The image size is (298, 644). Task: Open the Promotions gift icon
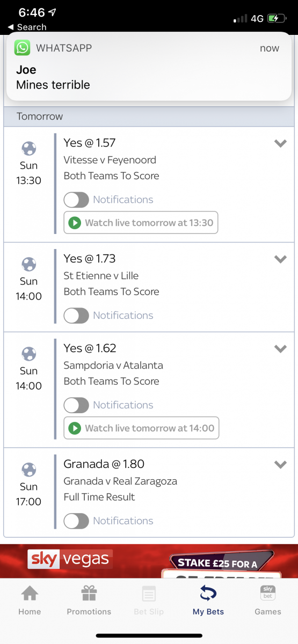pyautogui.click(x=89, y=594)
